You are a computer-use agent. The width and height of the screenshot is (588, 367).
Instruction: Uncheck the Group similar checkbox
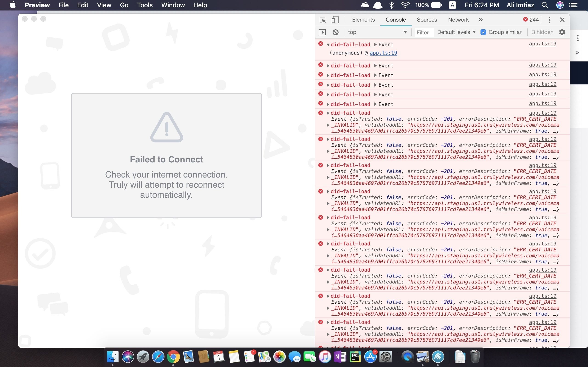pyautogui.click(x=483, y=32)
